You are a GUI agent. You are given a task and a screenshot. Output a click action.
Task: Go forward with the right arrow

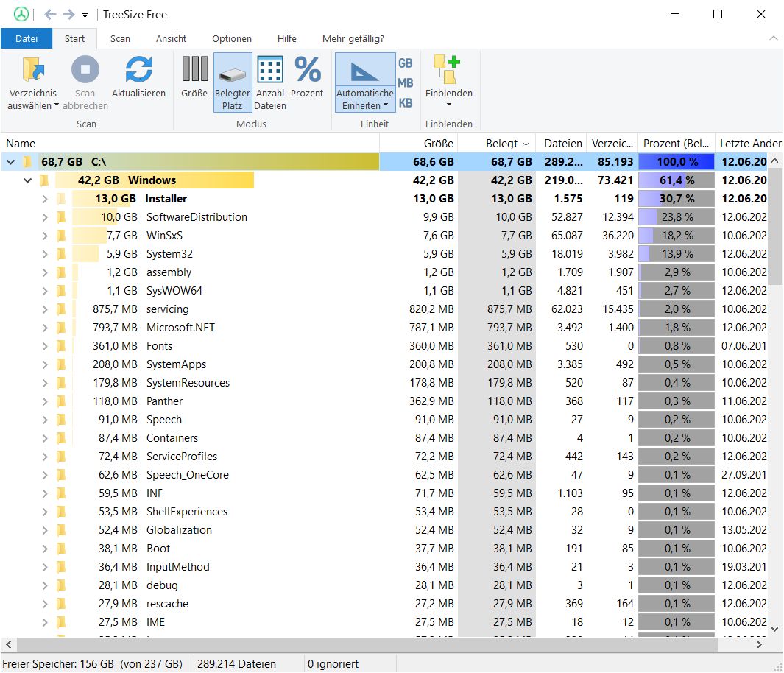68,15
